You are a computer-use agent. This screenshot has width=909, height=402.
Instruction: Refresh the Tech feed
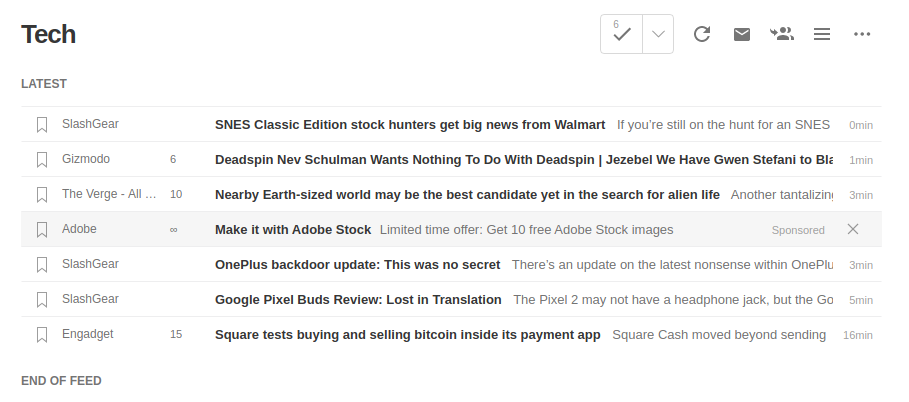click(702, 34)
